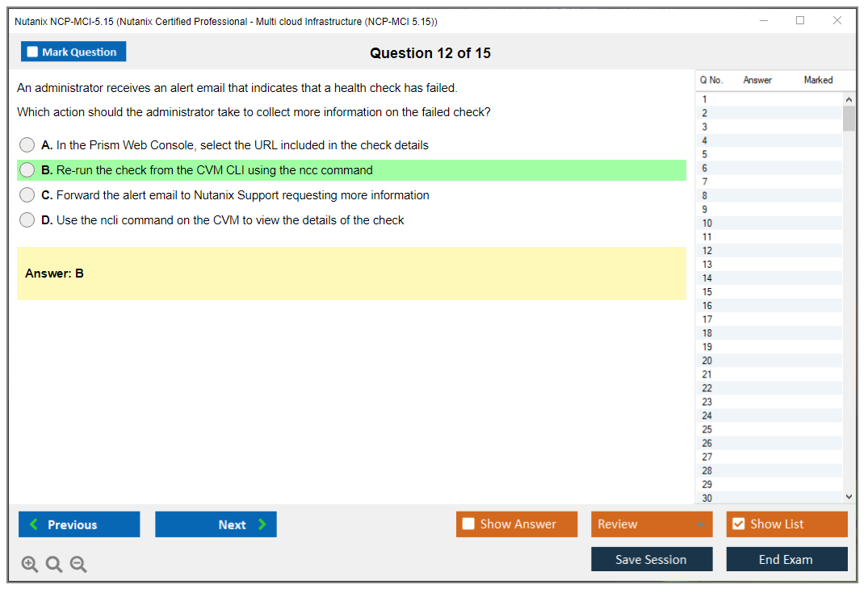Click the zoom reset magnifier icon

(54, 565)
